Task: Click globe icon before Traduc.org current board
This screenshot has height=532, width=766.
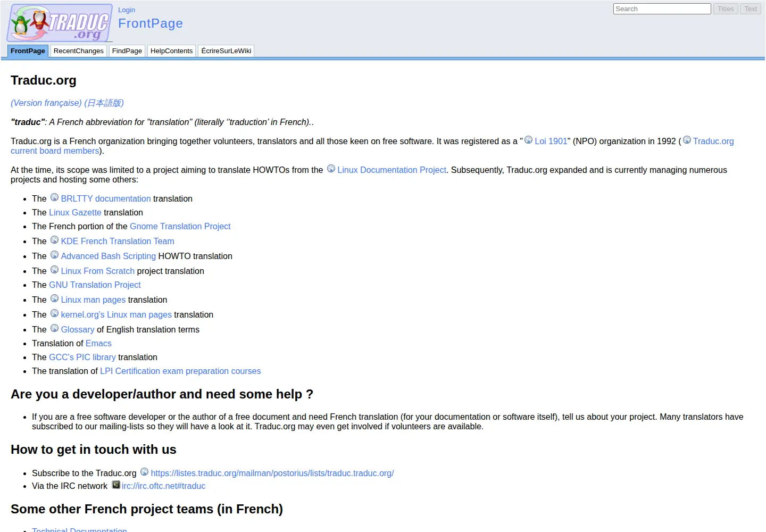Action: [x=687, y=140]
